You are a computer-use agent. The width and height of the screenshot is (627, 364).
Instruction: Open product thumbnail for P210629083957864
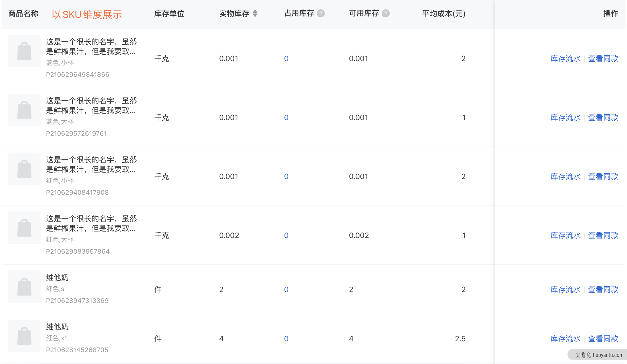[x=24, y=228]
